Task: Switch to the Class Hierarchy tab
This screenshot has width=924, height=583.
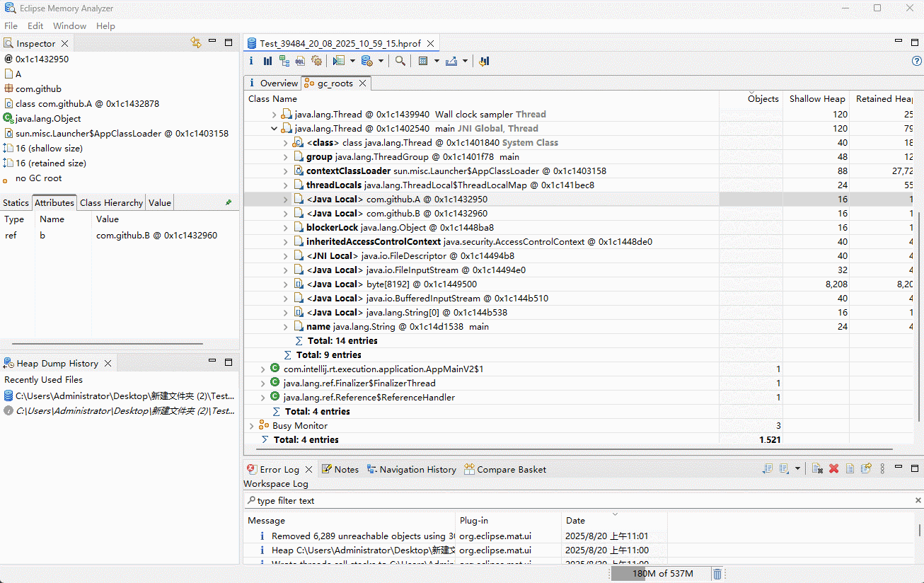Action: click(x=111, y=203)
